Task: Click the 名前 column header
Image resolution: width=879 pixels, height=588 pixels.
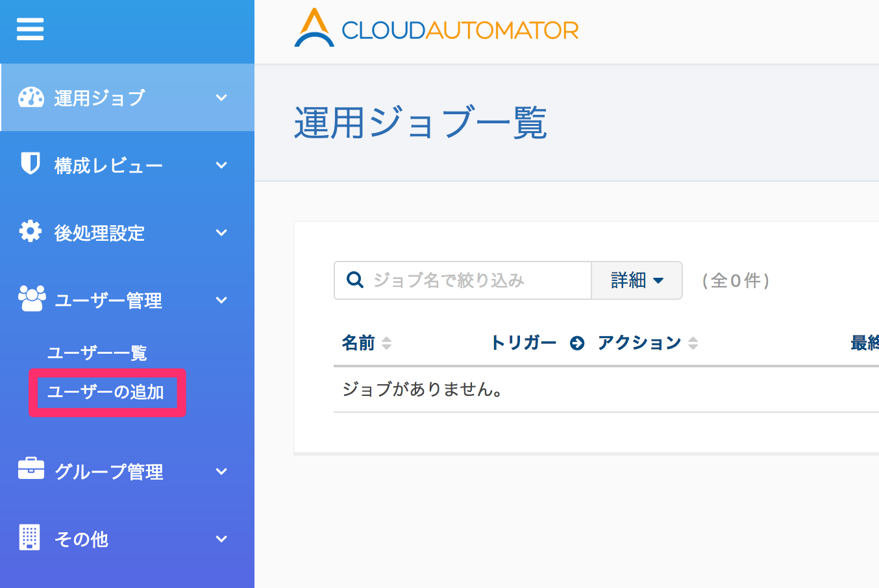Action: (x=358, y=343)
